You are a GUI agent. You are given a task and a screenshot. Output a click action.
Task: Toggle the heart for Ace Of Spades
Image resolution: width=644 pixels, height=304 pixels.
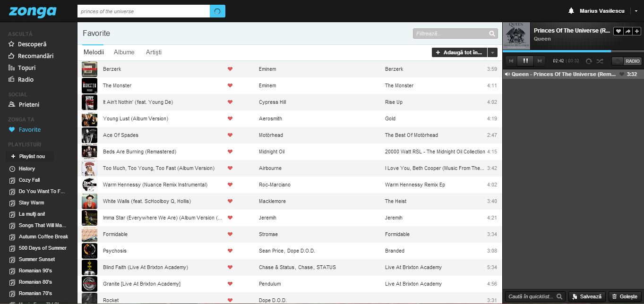click(x=230, y=135)
